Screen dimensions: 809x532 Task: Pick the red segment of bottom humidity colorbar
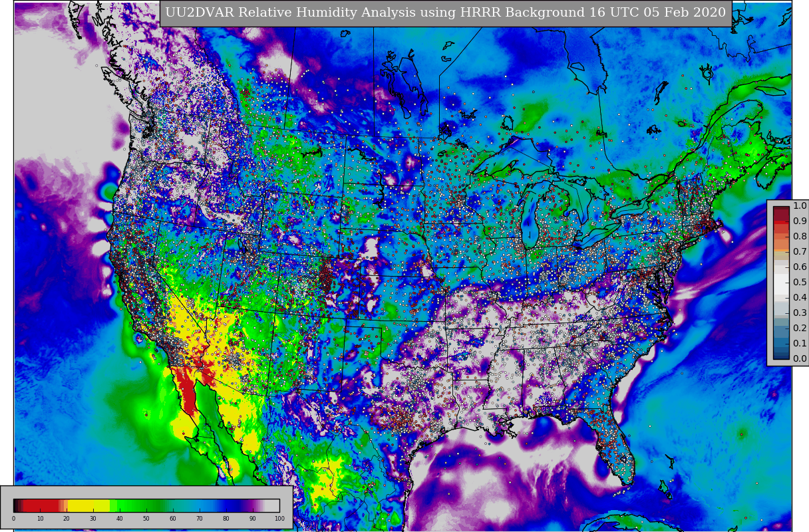click(41, 505)
